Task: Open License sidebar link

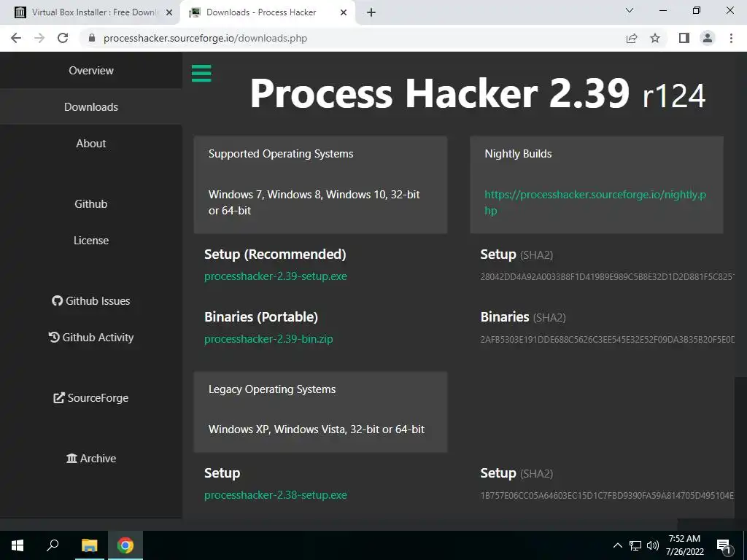Action: click(x=91, y=241)
